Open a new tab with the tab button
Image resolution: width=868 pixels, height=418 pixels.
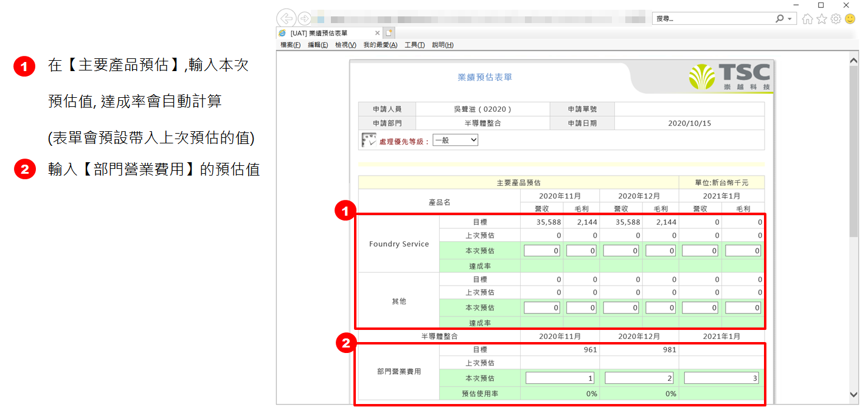pos(389,33)
